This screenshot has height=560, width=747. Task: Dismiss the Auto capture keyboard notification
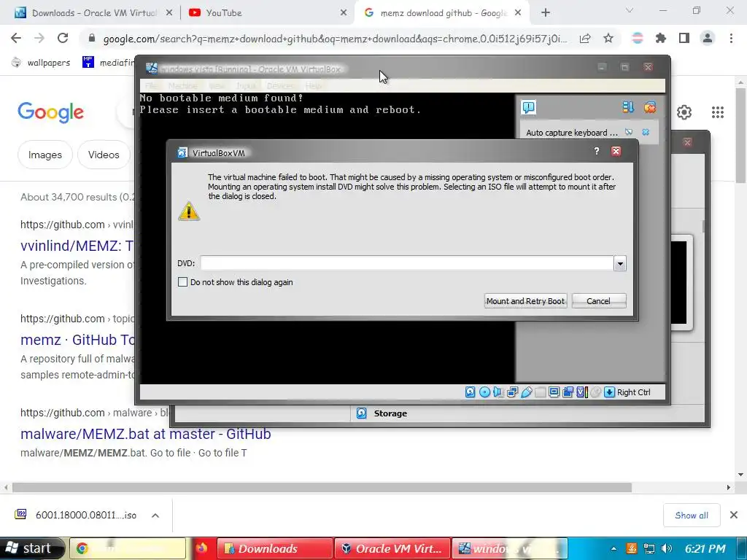[x=646, y=132]
